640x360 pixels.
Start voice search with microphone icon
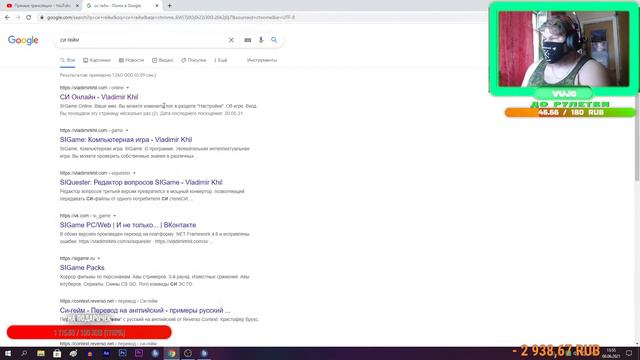click(261, 40)
